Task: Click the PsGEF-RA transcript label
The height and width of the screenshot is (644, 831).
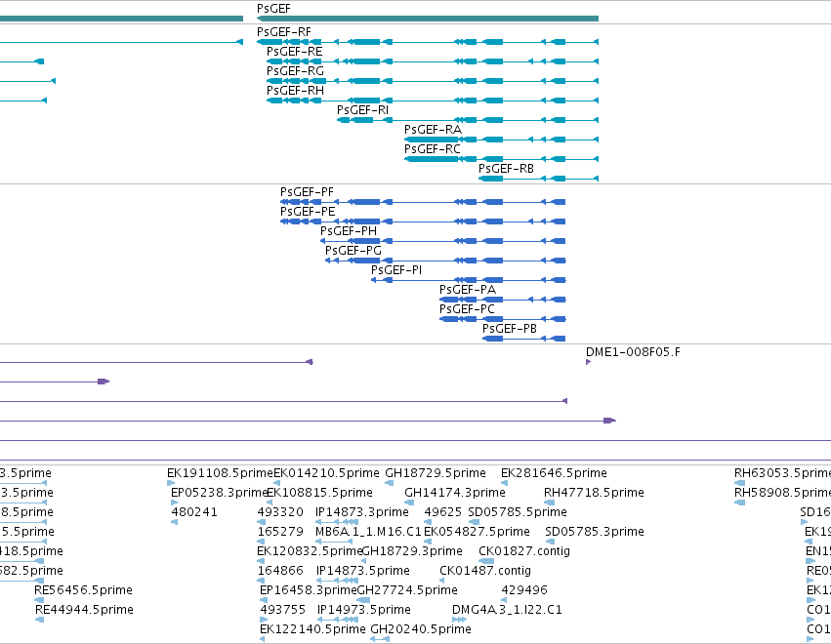Action: pos(433,130)
